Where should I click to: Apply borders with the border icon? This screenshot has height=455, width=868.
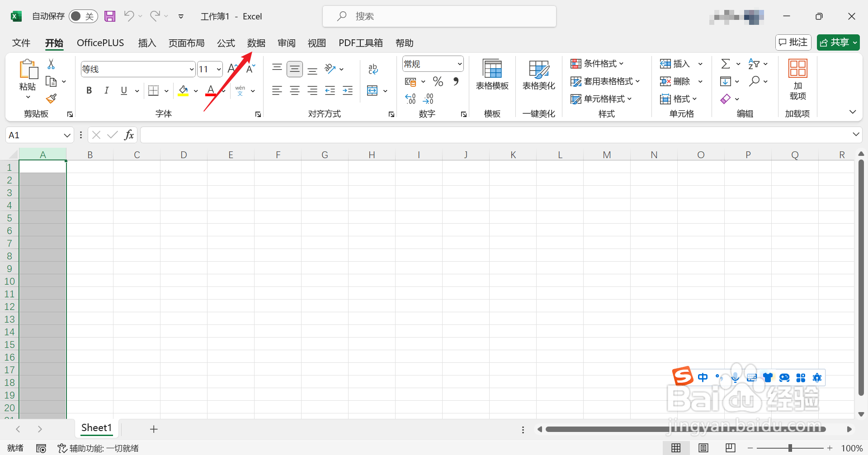(154, 90)
